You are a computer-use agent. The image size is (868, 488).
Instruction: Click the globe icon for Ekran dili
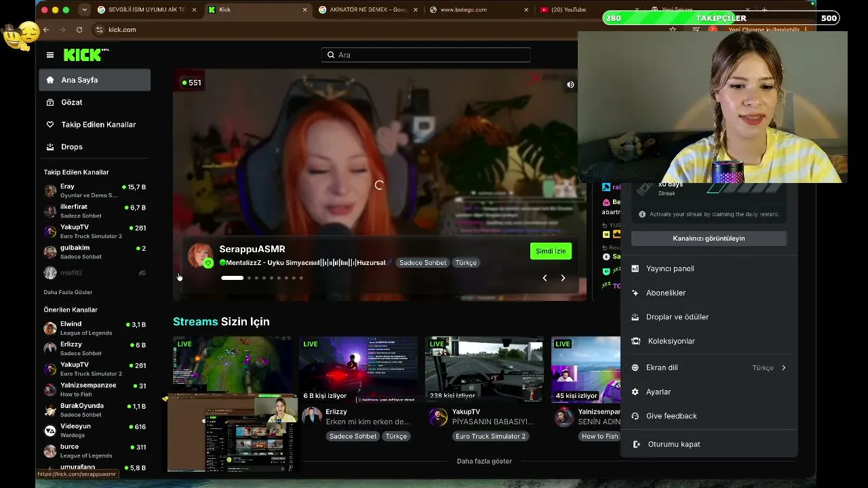coord(635,367)
